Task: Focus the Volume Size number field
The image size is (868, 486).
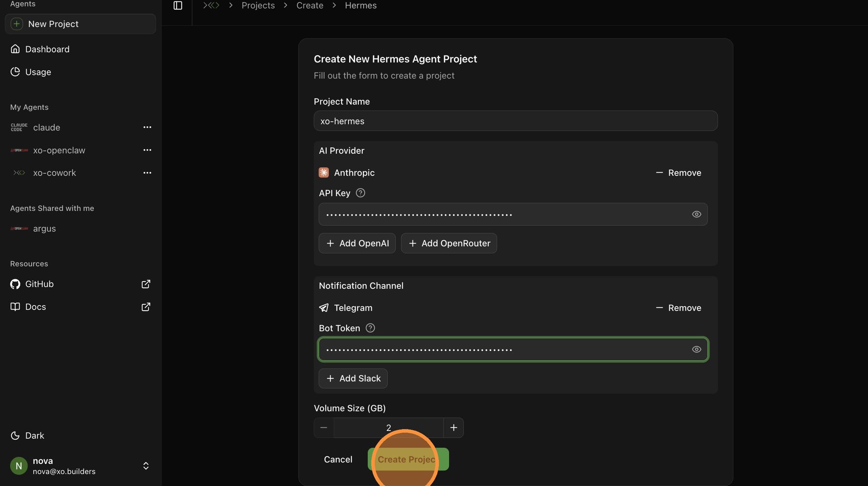Action: click(x=388, y=428)
